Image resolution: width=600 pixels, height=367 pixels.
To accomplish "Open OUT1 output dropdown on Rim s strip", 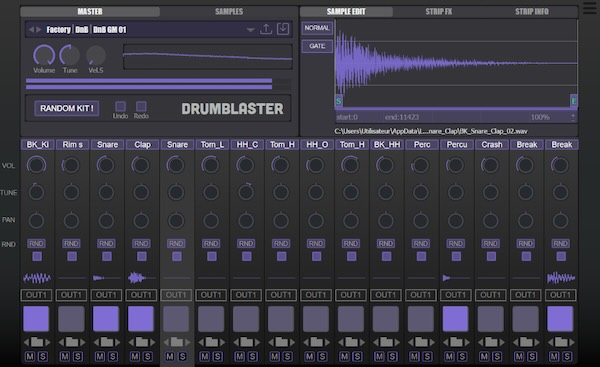I will [x=72, y=295].
